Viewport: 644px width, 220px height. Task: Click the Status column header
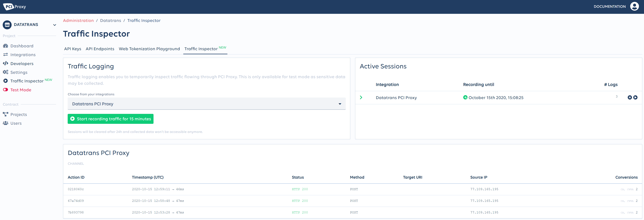pos(298,177)
